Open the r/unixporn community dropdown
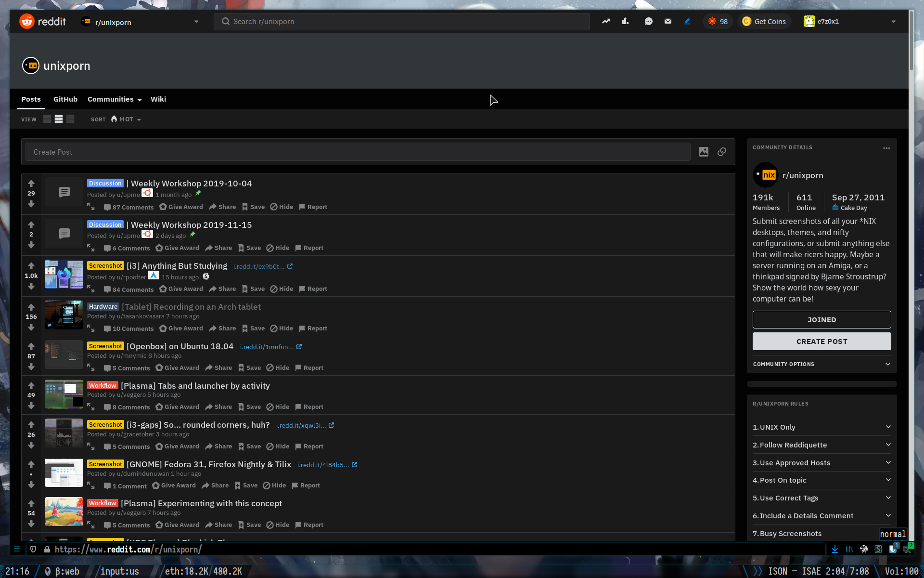The image size is (924, 578). pyautogui.click(x=140, y=22)
